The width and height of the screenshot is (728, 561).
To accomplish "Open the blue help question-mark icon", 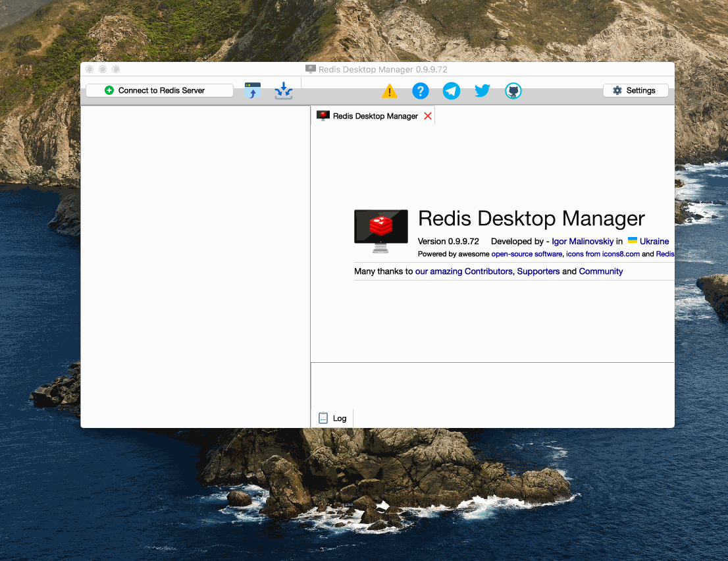I will tap(420, 91).
